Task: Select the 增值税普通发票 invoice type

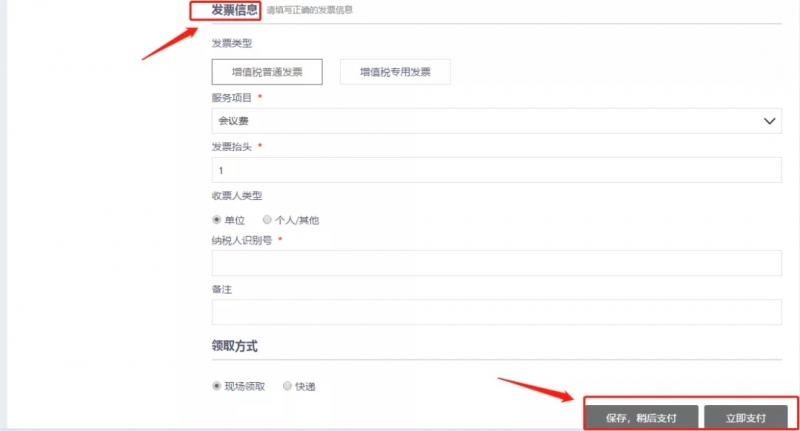Action: pyautogui.click(x=266, y=72)
